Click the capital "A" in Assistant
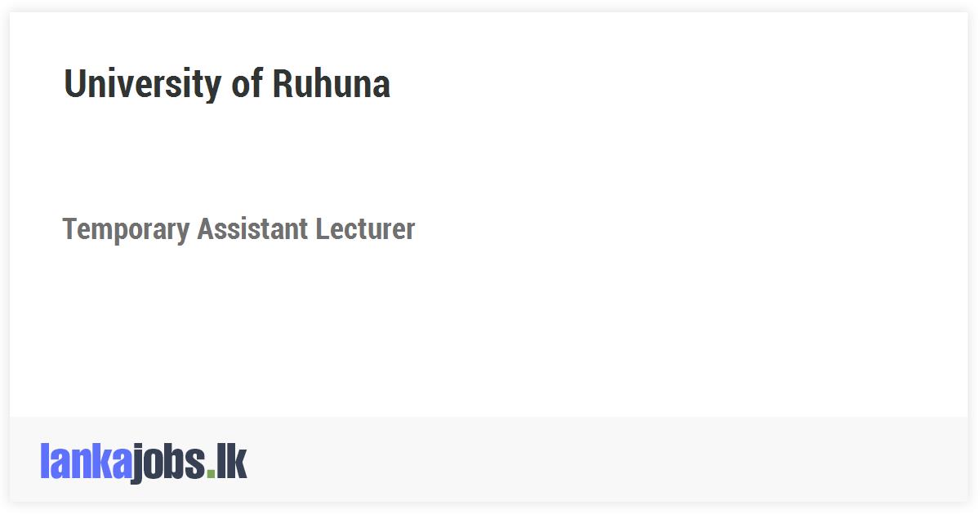This screenshot has height=514, width=980. tap(206, 229)
